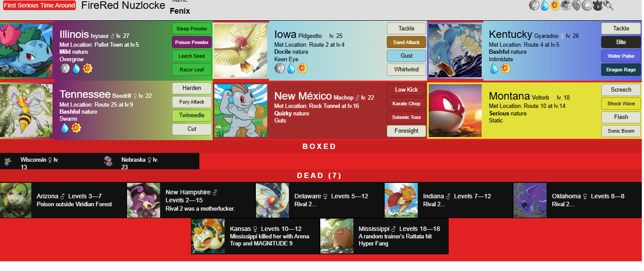Open New México's Machop portrait
644x271 pixels.
coord(241,111)
